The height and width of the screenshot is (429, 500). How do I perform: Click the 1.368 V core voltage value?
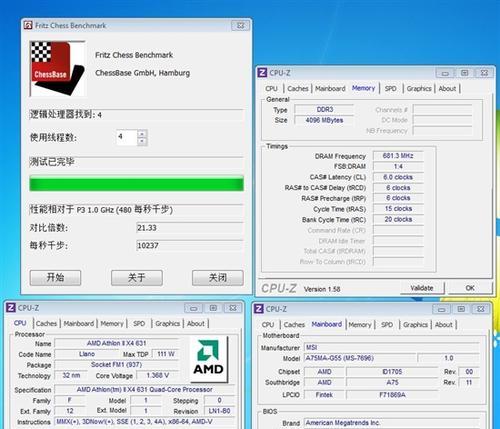[158, 375]
